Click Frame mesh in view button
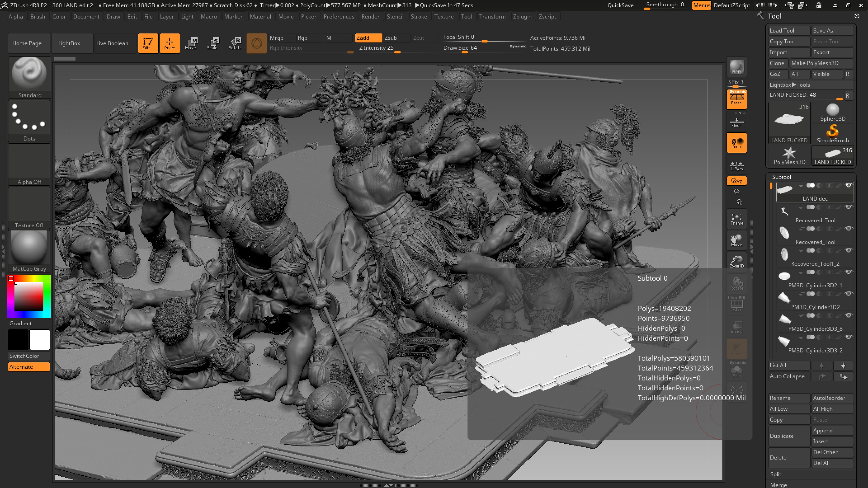The height and width of the screenshot is (488, 868). point(736,218)
